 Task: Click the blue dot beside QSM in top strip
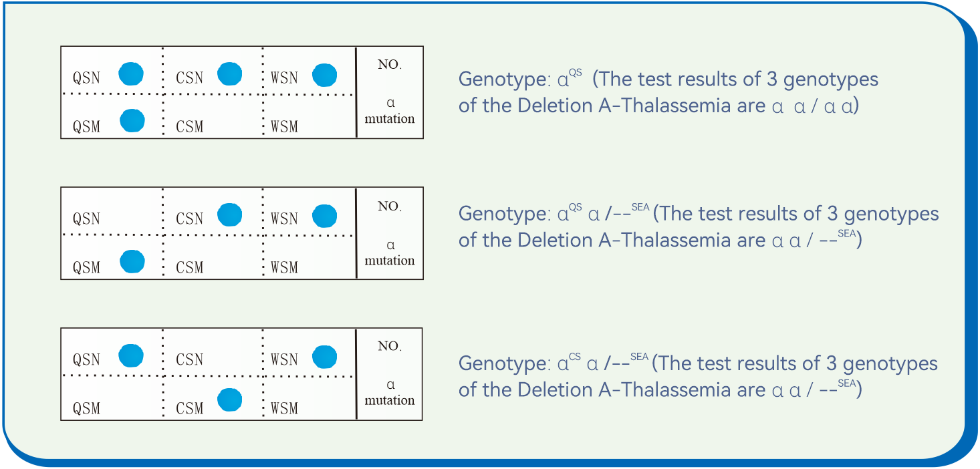coord(132,121)
